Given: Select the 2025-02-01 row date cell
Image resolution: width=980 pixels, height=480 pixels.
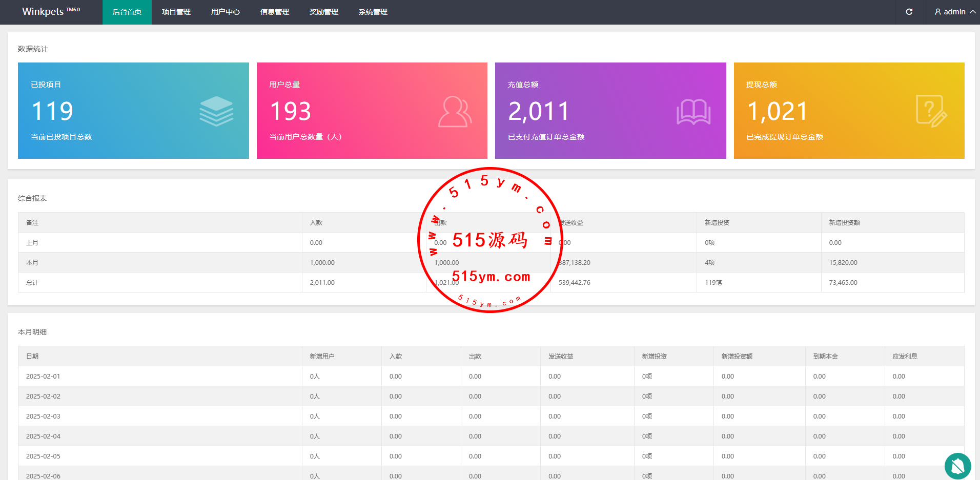Looking at the screenshot, I should coord(43,376).
